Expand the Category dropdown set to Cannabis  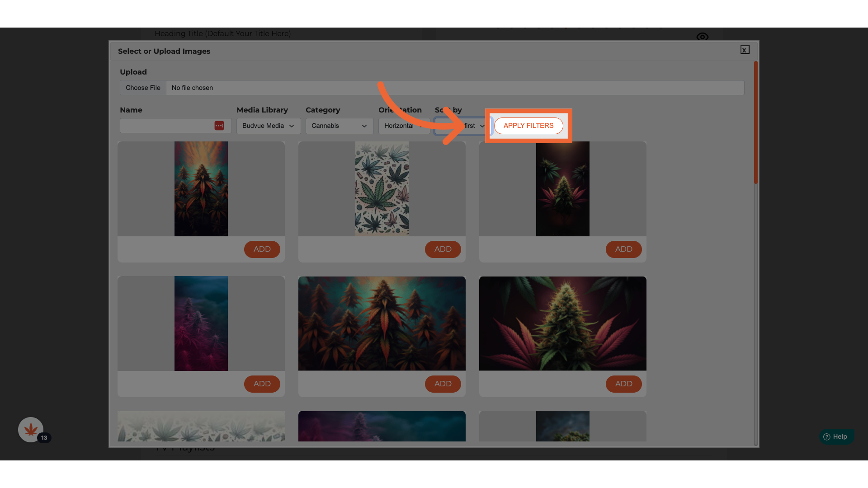(x=339, y=126)
